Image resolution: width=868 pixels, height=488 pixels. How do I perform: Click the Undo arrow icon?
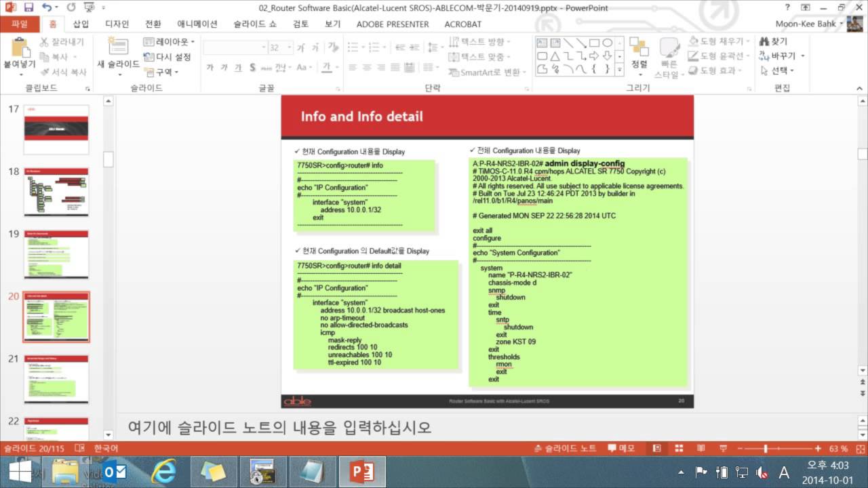point(46,7)
